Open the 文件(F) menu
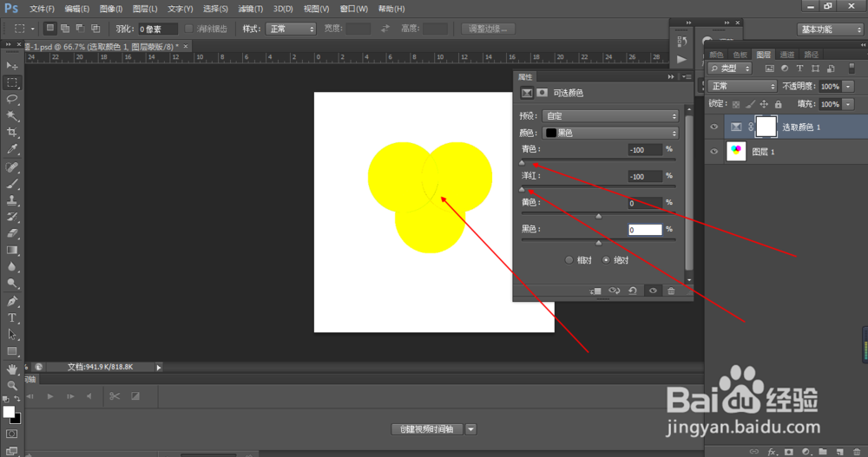Image resolution: width=868 pixels, height=457 pixels. click(42, 9)
